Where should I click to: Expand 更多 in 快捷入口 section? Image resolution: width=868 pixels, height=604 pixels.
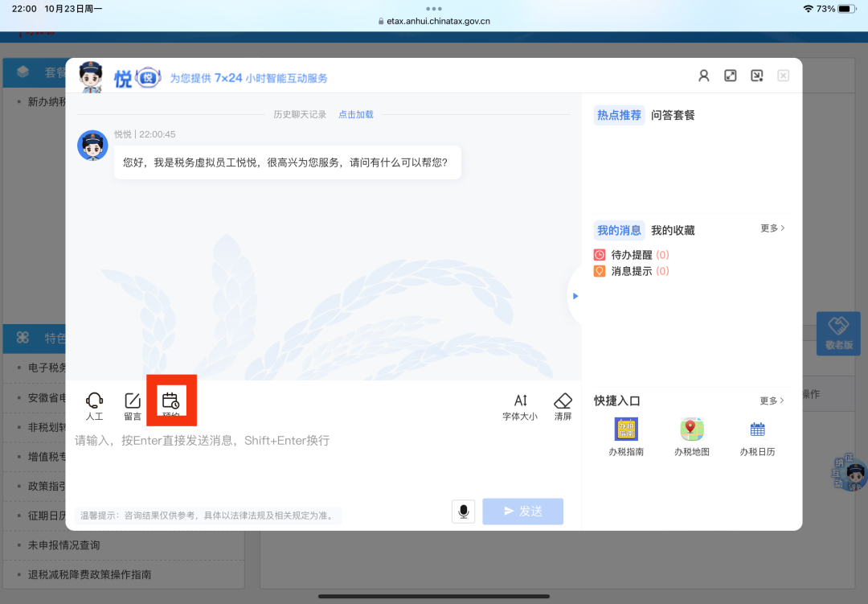772,401
